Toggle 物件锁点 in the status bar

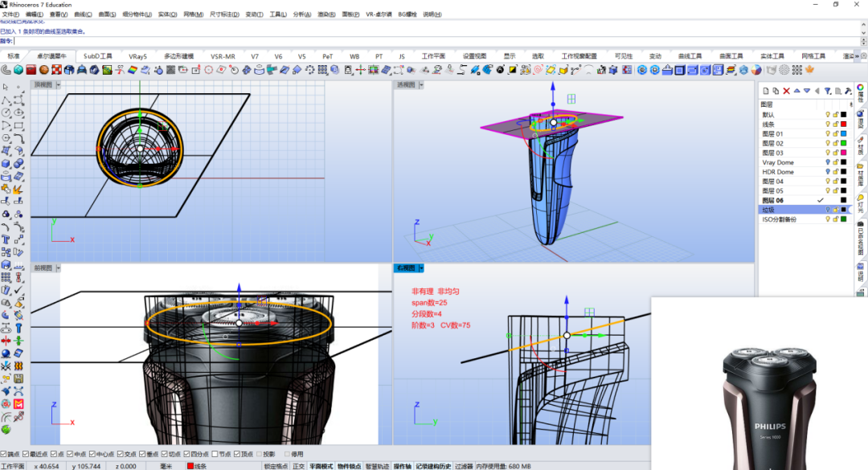[349, 466]
